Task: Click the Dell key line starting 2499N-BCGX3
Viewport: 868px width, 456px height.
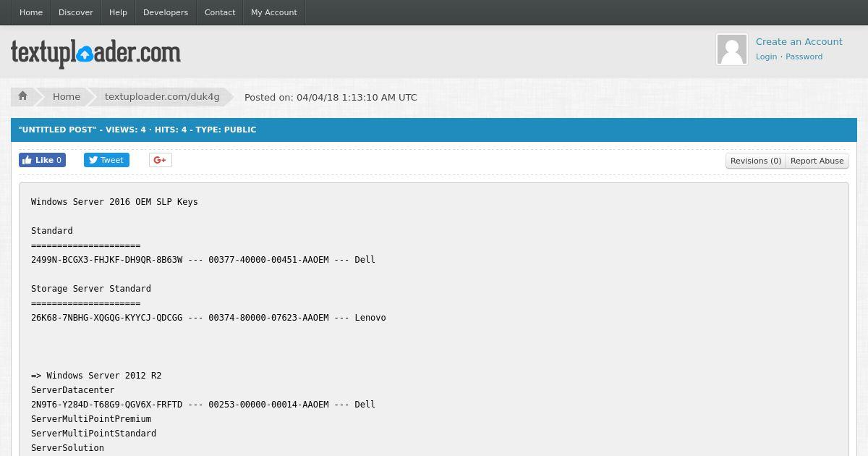Action: click(203, 260)
